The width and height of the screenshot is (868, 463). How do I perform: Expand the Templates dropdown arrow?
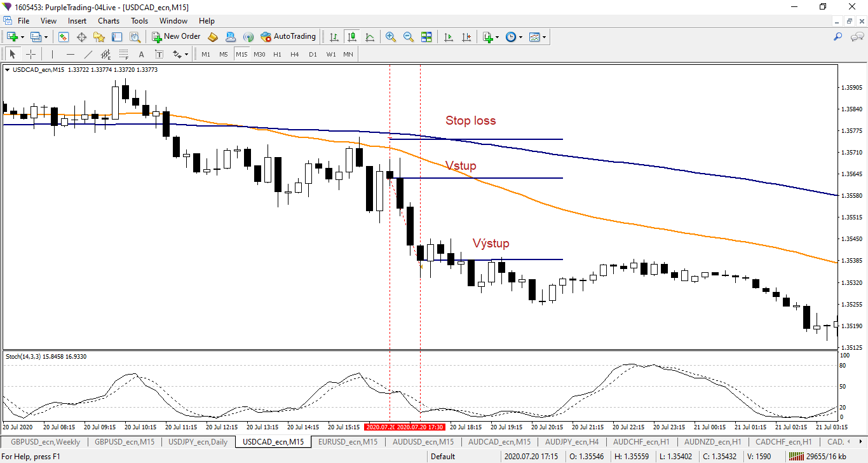click(544, 37)
